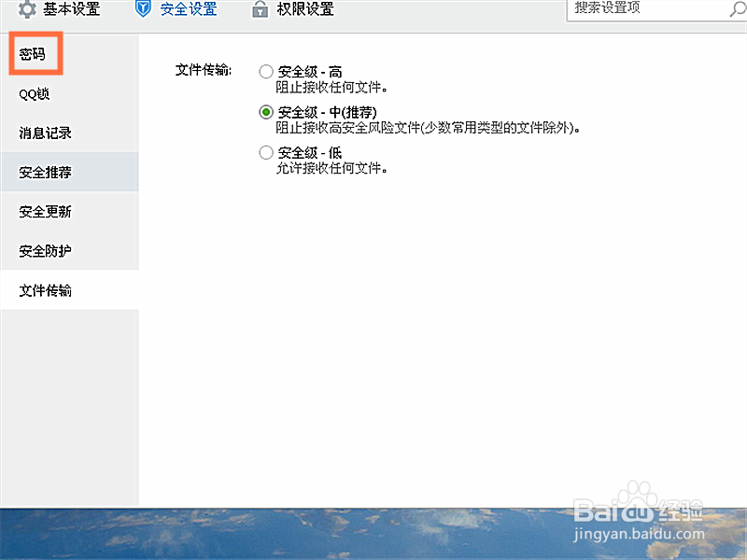Click the lock icon beside 权限设置
The height and width of the screenshot is (560, 747).
point(260,9)
